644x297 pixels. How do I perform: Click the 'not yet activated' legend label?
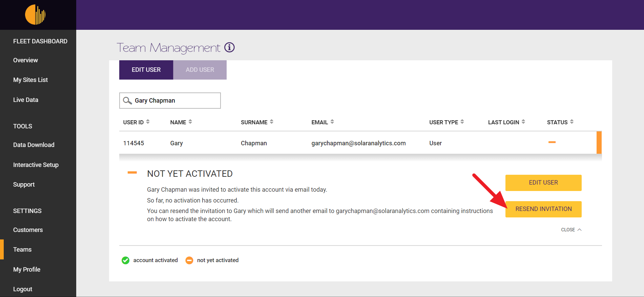click(x=218, y=260)
